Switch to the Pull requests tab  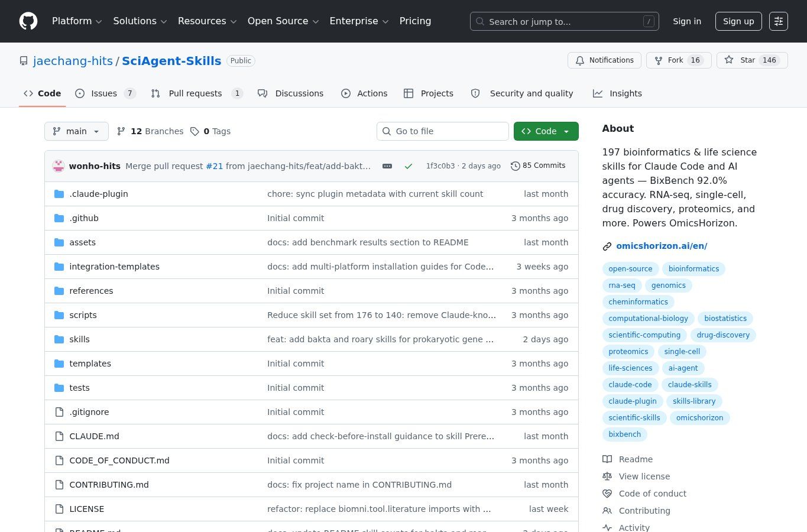(x=197, y=93)
